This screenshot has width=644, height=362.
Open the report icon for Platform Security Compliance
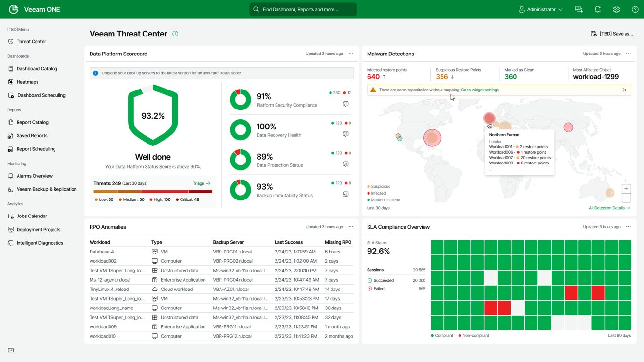pos(345,104)
